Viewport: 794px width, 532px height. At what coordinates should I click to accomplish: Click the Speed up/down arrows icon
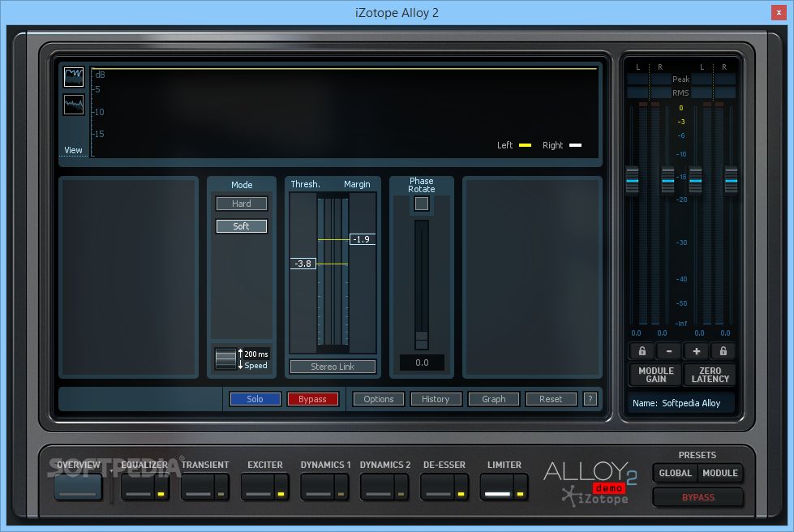[241, 359]
